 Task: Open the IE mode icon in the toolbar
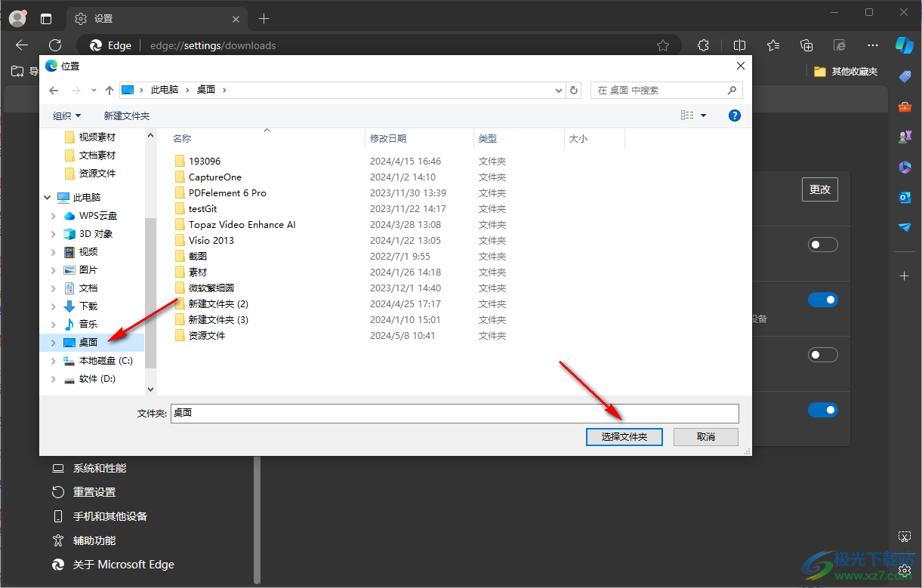(839, 45)
